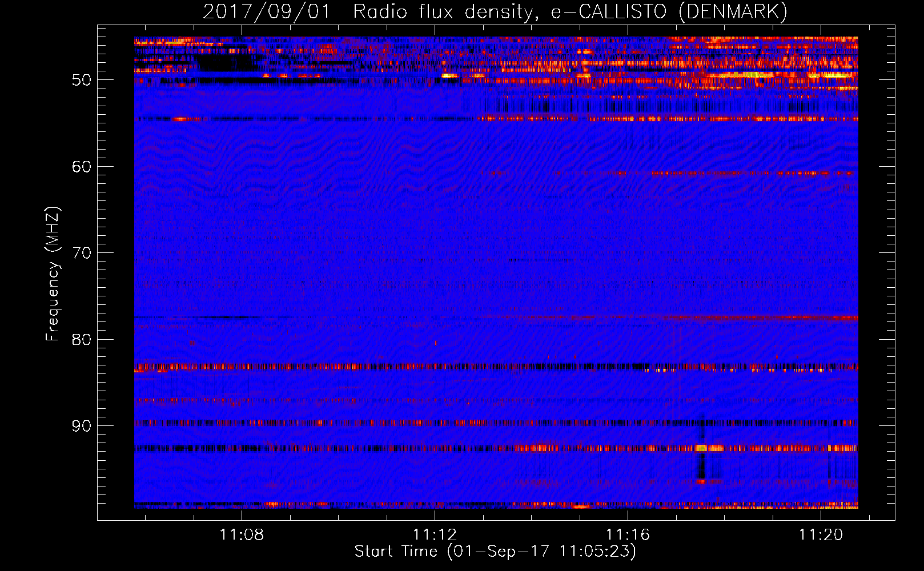Click the plot title "2017/09/01 Radio flux density, e-CALLISTO (DENMARK)"
This screenshot has width=924, height=571.
coord(495,11)
